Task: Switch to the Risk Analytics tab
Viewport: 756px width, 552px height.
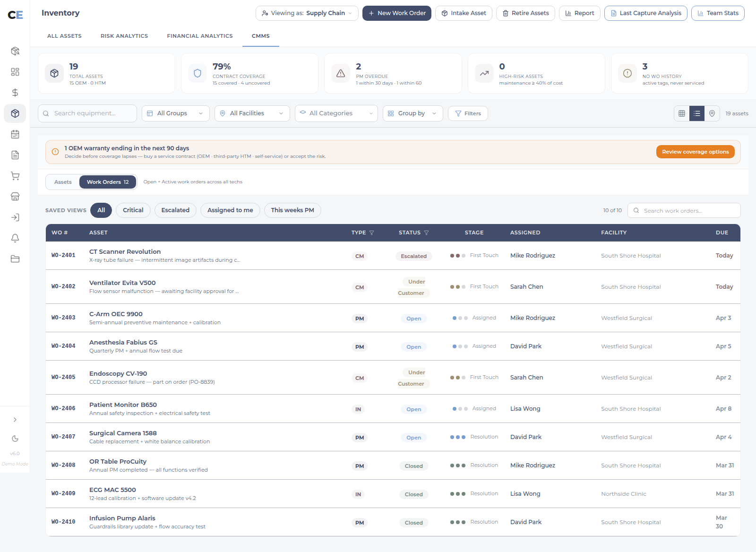Action: click(x=124, y=36)
